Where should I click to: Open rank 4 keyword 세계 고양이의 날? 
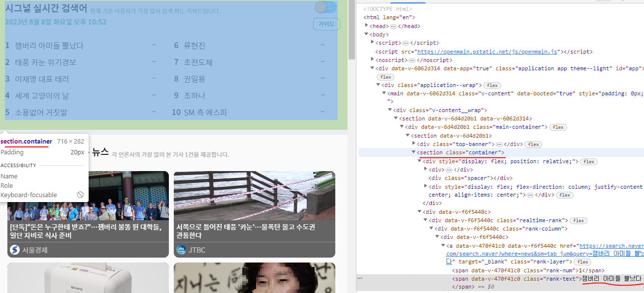point(42,95)
